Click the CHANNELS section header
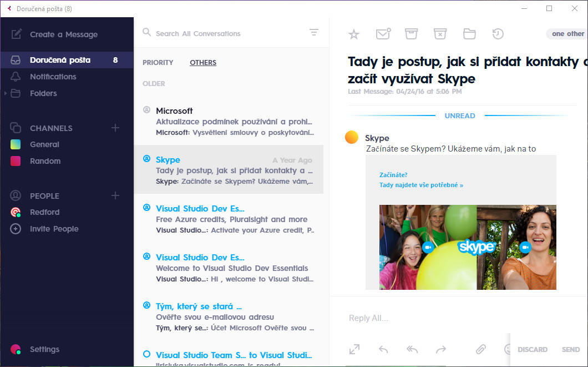Screen dimensions: 588x367 (52, 128)
